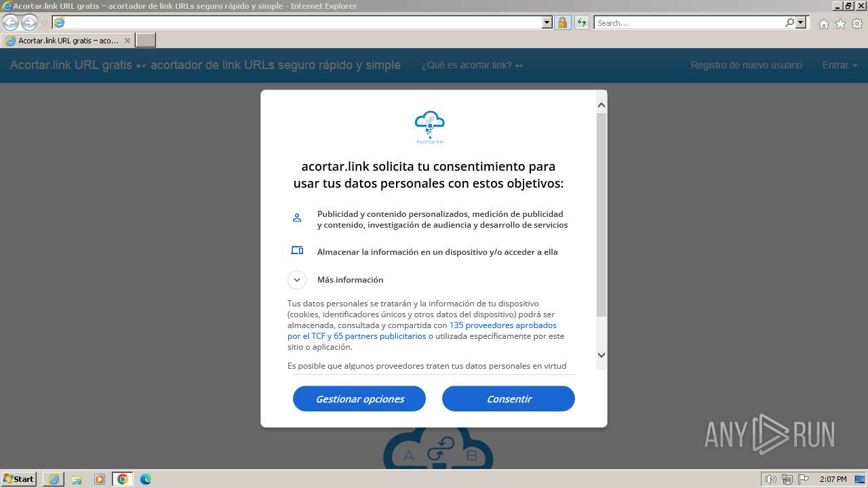Expand the Entrar dropdown menu

coord(840,65)
